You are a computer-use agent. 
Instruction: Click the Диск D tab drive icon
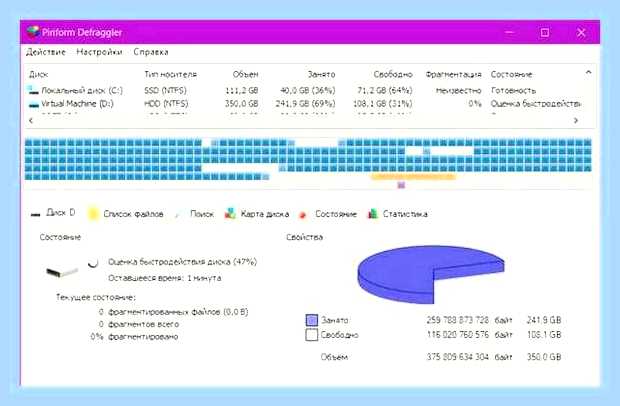tap(36, 215)
